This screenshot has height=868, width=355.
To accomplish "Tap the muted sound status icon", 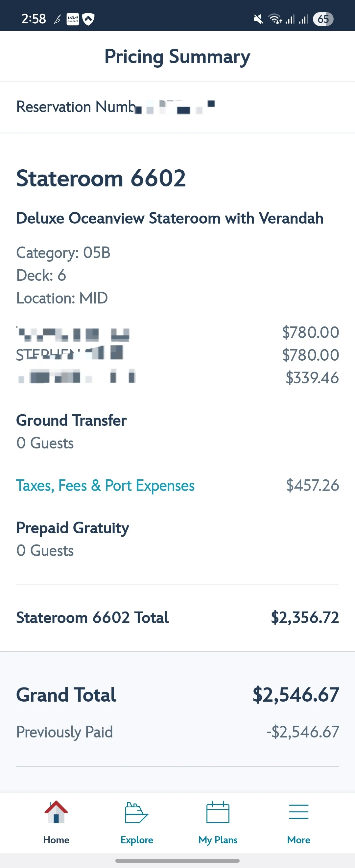I will click(258, 19).
